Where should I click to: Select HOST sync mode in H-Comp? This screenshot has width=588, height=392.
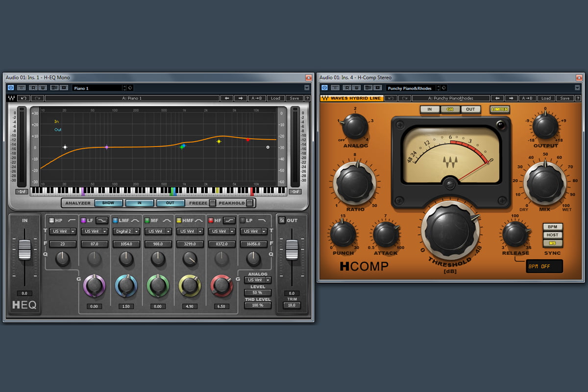pos(552,235)
